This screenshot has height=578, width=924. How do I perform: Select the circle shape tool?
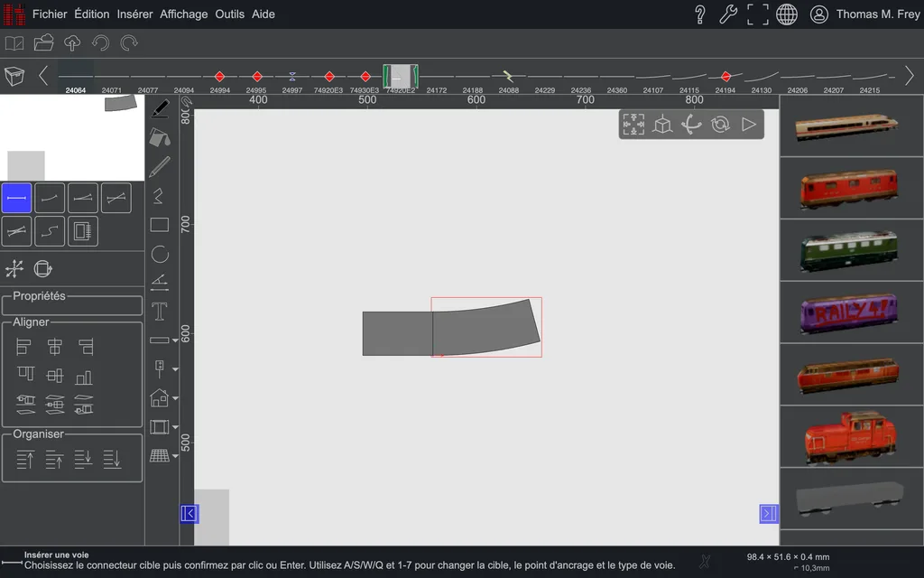pyautogui.click(x=160, y=254)
